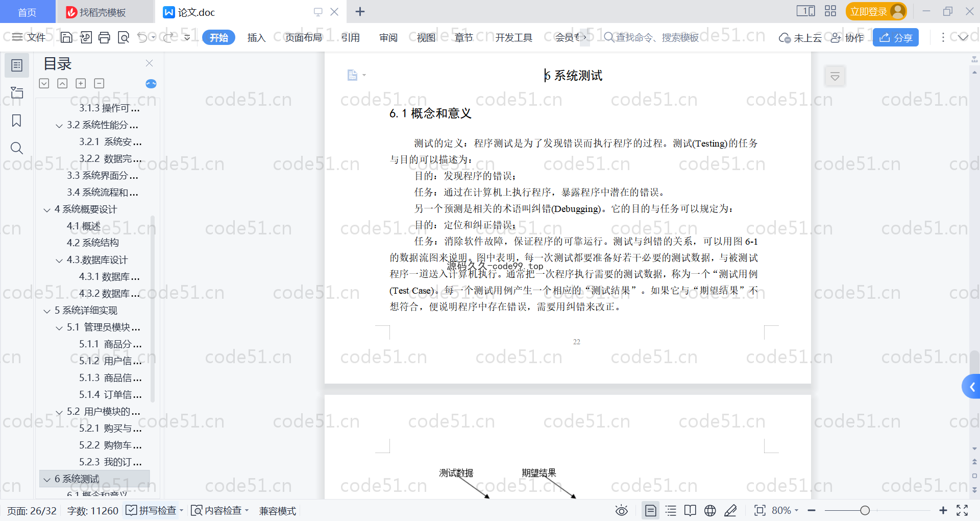Viewport: 980px width, 521px height.
Task: Switch to the 找稻壳模板 tab
Action: pyautogui.click(x=102, y=12)
